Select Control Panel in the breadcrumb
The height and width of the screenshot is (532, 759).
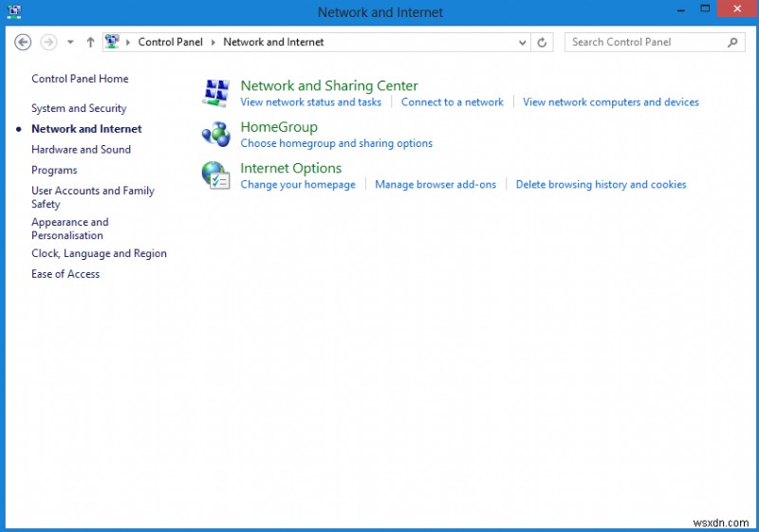click(x=171, y=42)
